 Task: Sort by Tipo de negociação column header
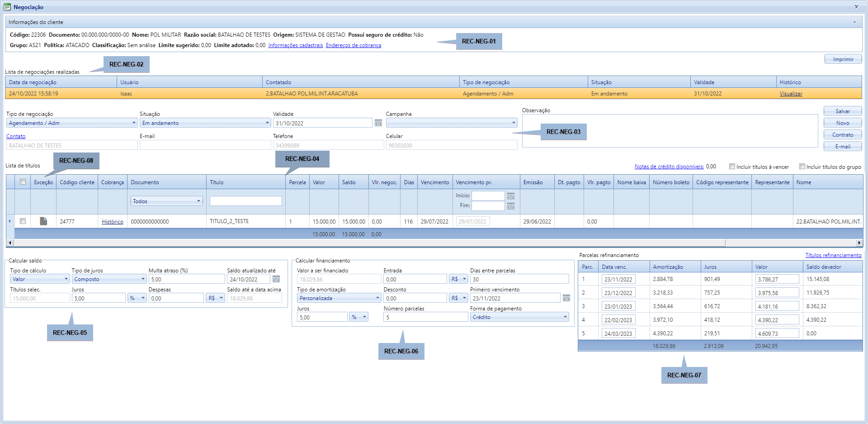click(524, 82)
